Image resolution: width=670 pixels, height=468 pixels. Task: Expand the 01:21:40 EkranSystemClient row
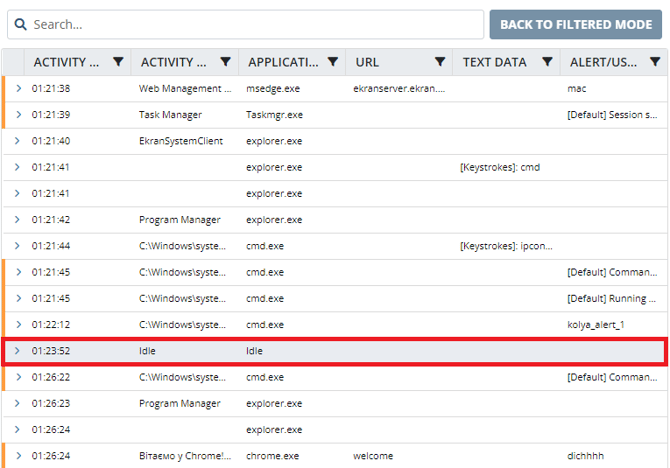point(17,141)
